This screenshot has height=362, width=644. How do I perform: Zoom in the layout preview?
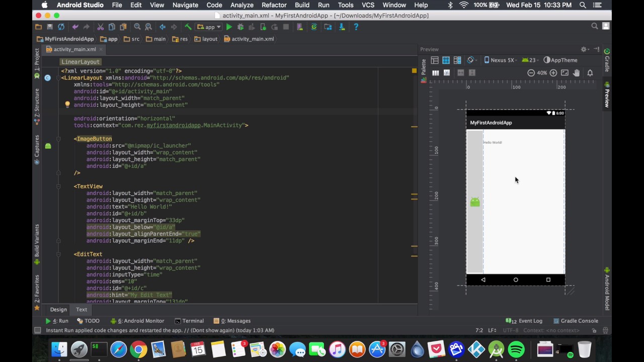pyautogui.click(x=553, y=73)
